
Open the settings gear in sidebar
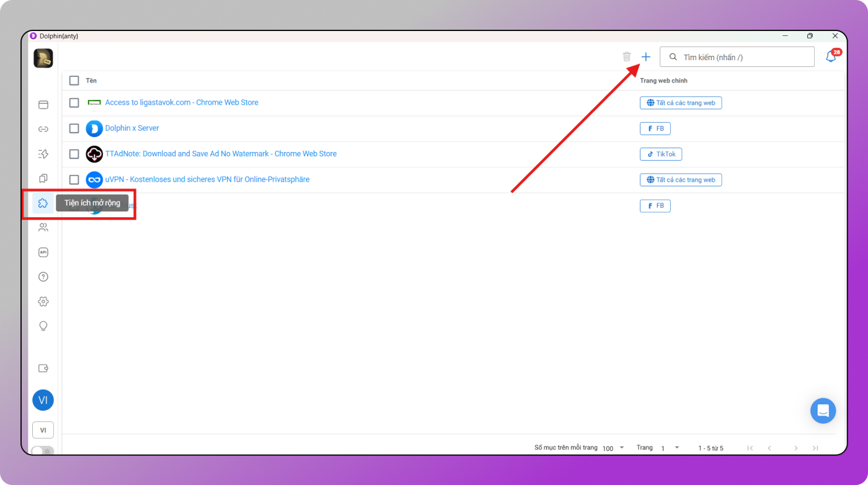point(43,301)
